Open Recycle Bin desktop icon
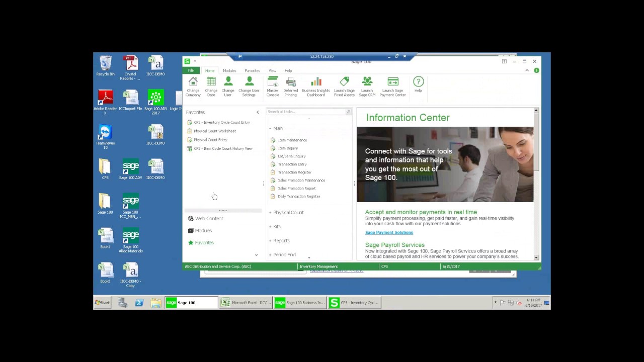Image resolution: width=644 pixels, height=362 pixels. (105, 66)
